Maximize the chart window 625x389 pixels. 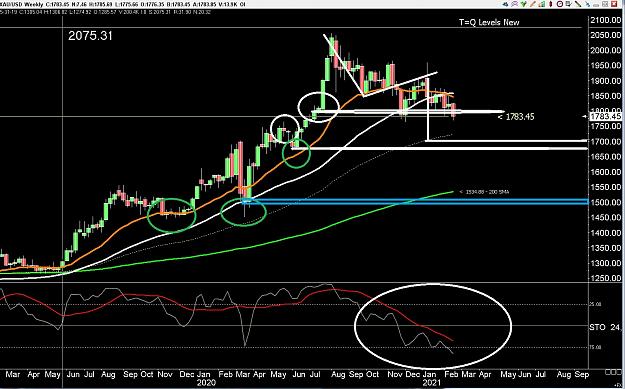(x=605, y=4)
